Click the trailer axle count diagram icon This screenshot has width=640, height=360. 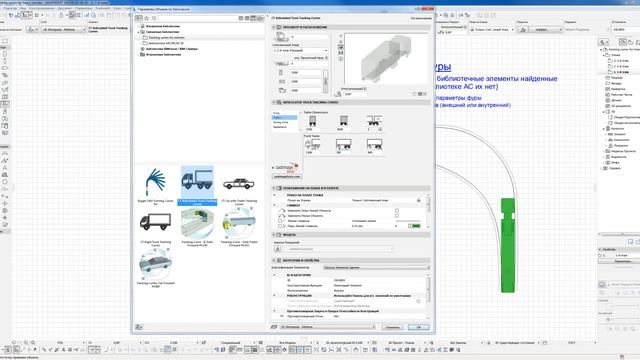coord(374,120)
